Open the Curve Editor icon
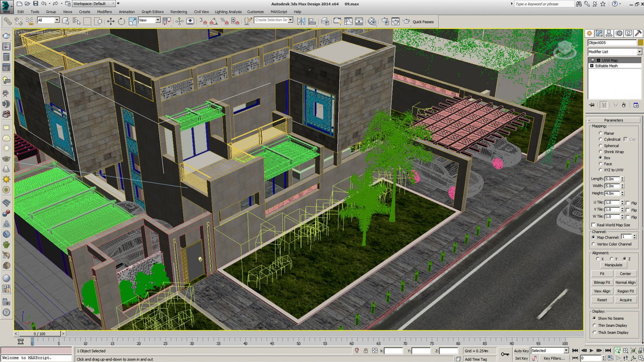644x362 pixels. coord(348,21)
